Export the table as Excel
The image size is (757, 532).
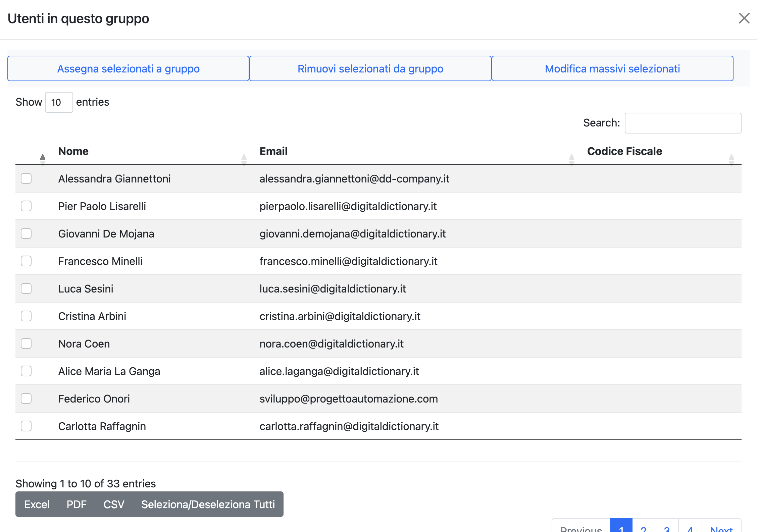point(37,504)
